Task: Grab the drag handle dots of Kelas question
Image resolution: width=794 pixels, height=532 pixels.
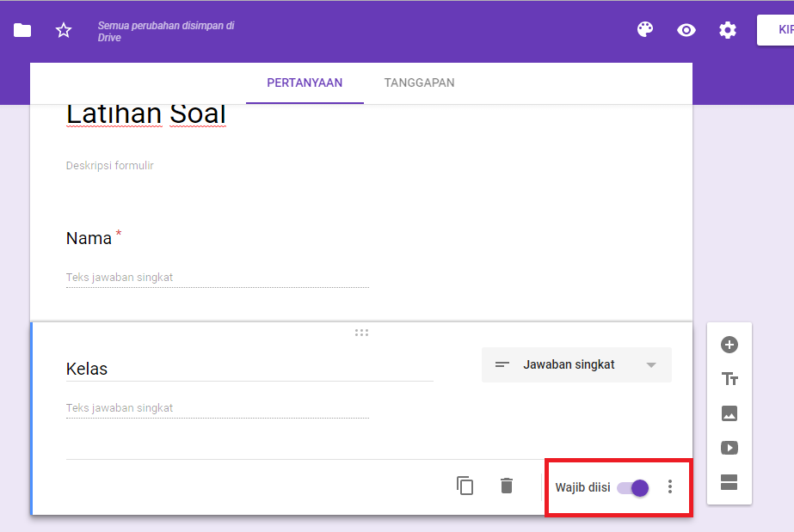Action: pyautogui.click(x=361, y=333)
